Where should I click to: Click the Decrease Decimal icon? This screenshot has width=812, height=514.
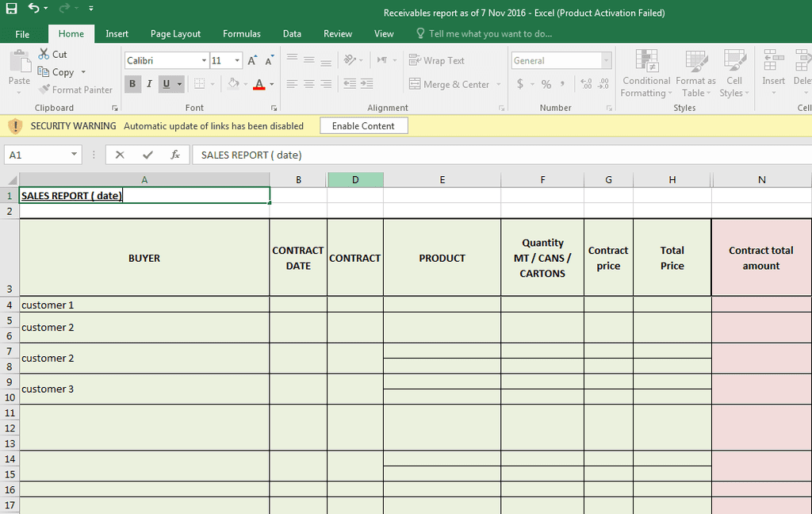point(603,84)
